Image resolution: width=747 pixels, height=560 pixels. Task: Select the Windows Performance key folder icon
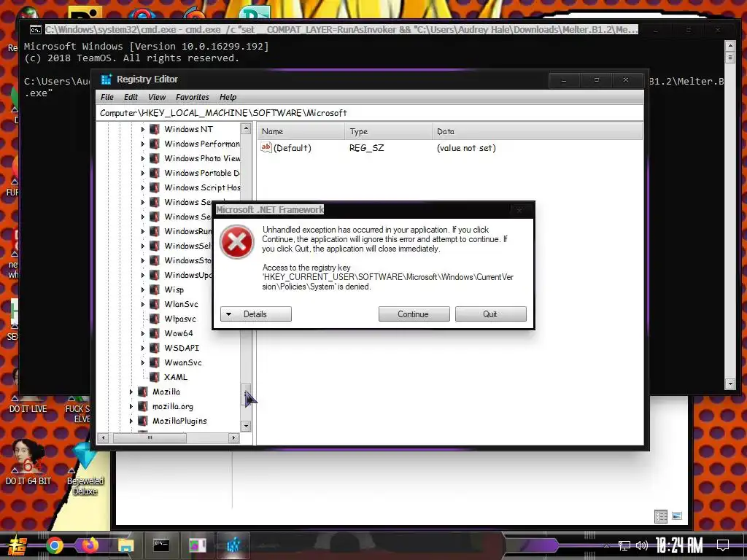pyautogui.click(x=155, y=144)
